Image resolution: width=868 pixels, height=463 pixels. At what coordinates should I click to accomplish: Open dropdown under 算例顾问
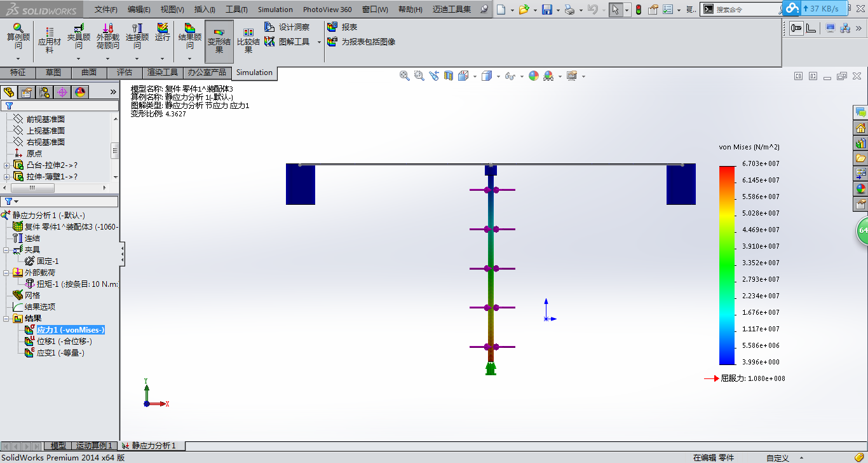coord(18,59)
